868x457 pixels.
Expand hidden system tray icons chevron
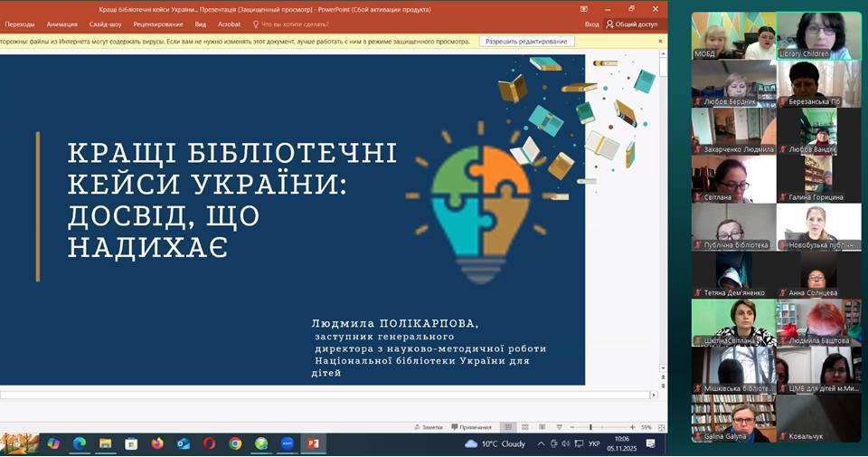(542, 443)
